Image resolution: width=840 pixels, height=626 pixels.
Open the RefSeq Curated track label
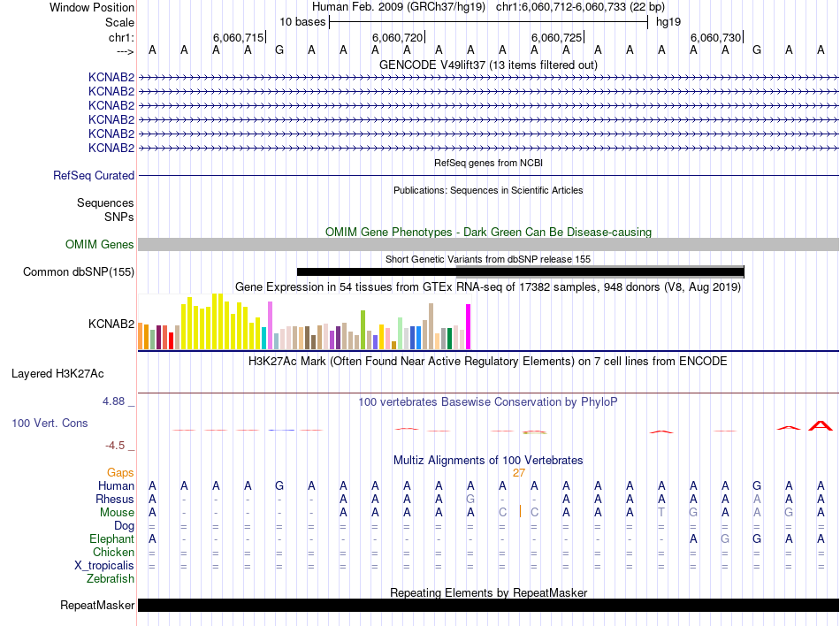(x=94, y=176)
